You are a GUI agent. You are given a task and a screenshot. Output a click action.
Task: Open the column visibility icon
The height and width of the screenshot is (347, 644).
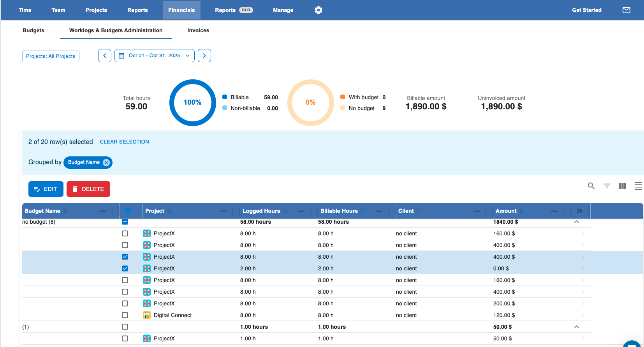(x=623, y=186)
